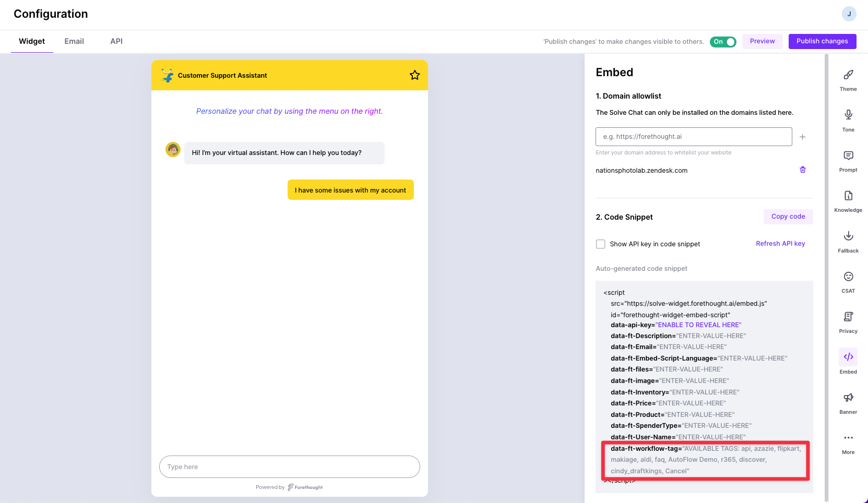Check Show API key in code snippet
Screen dimensions: 868x503
point(601,244)
